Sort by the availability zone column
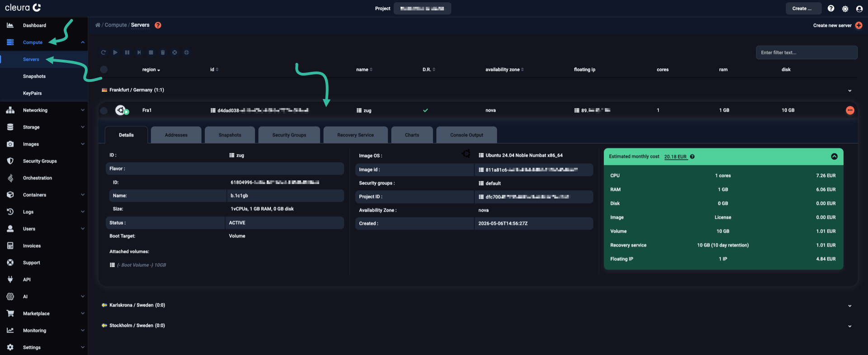 pos(505,70)
